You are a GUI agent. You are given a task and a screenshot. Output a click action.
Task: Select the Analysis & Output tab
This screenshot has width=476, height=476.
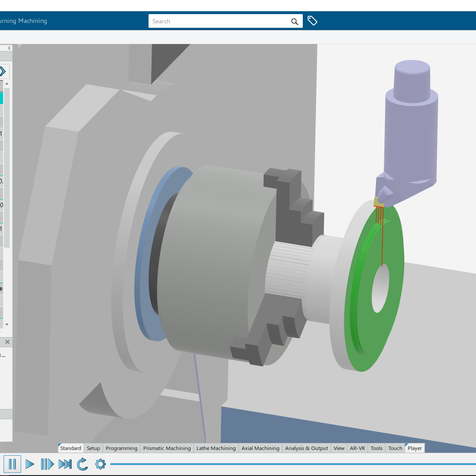(x=306, y=448)
